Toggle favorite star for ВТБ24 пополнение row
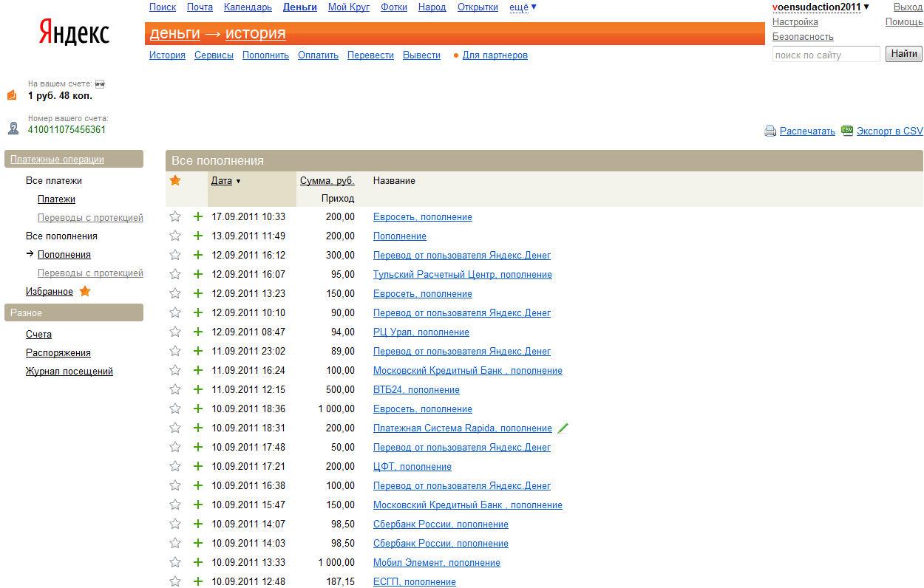 click(175, 389)
